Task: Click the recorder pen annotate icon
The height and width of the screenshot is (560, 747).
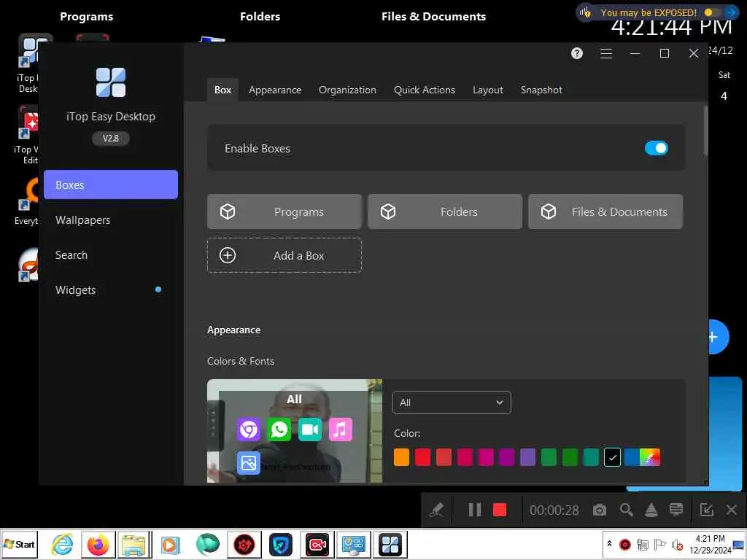Action: 436,510
